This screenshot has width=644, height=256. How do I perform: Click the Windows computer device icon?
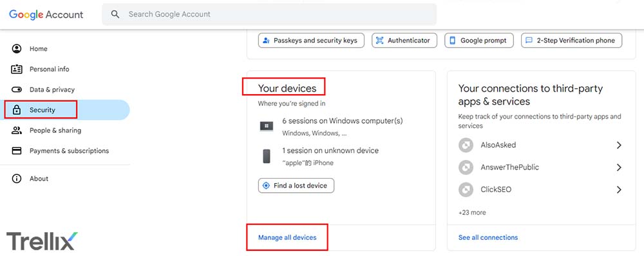267,126
